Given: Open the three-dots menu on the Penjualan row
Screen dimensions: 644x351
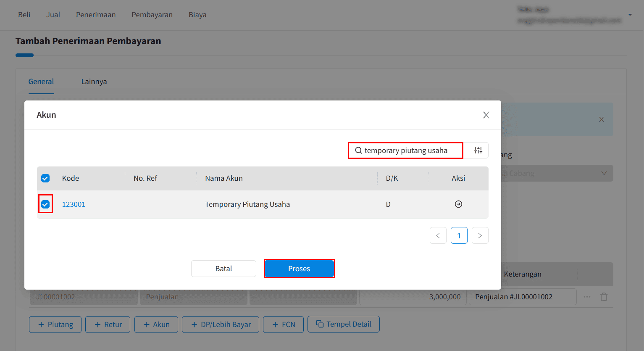Looking at the screenshot, I should point(587,297).
